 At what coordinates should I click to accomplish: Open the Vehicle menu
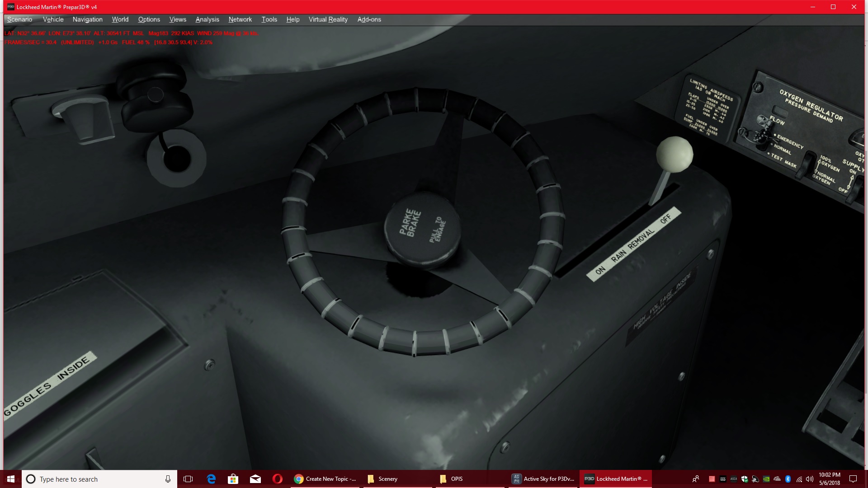(x=53, y=19)
